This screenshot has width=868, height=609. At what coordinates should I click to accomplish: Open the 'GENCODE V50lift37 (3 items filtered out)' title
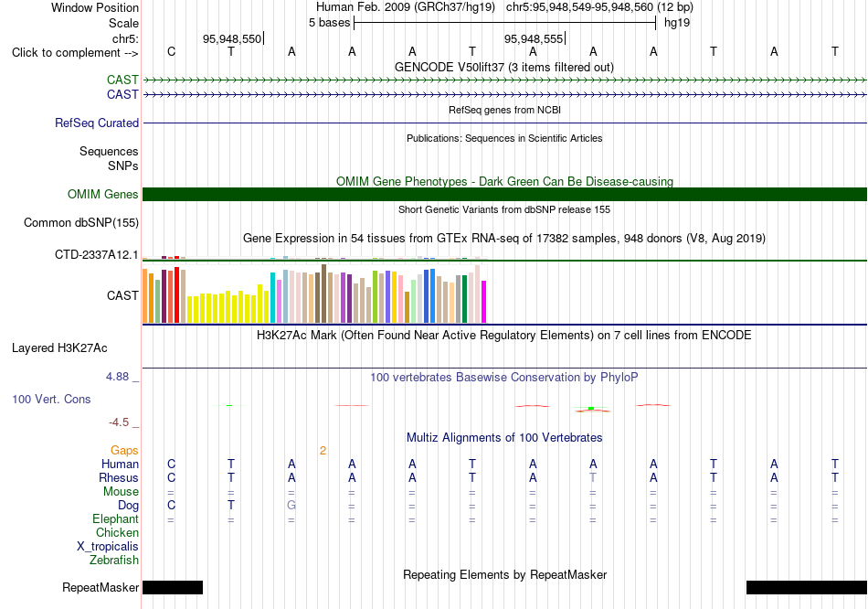[504, 67]
